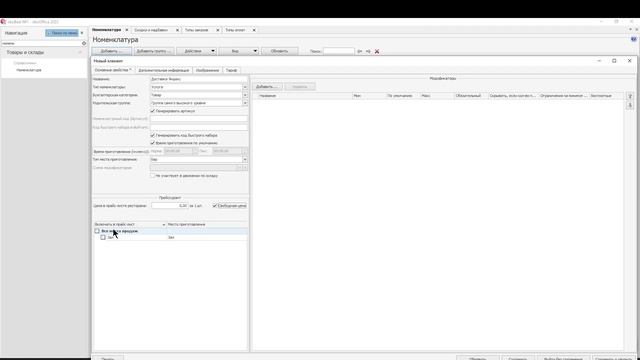Open Дополнительная информация tab
This screenshot has height=360, width=640.
click(164, 70)
